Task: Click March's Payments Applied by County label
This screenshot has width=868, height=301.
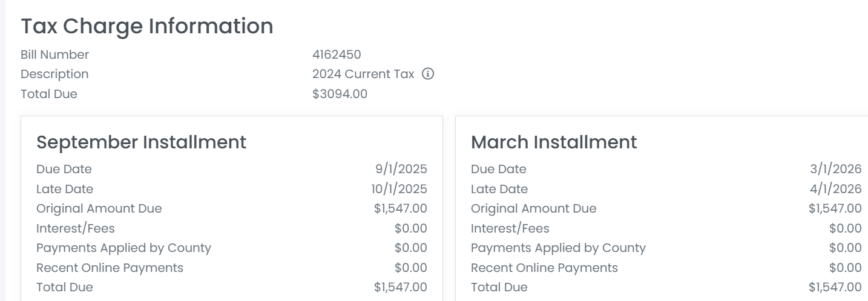Action: pyautogui.click(x=558, y=248)
